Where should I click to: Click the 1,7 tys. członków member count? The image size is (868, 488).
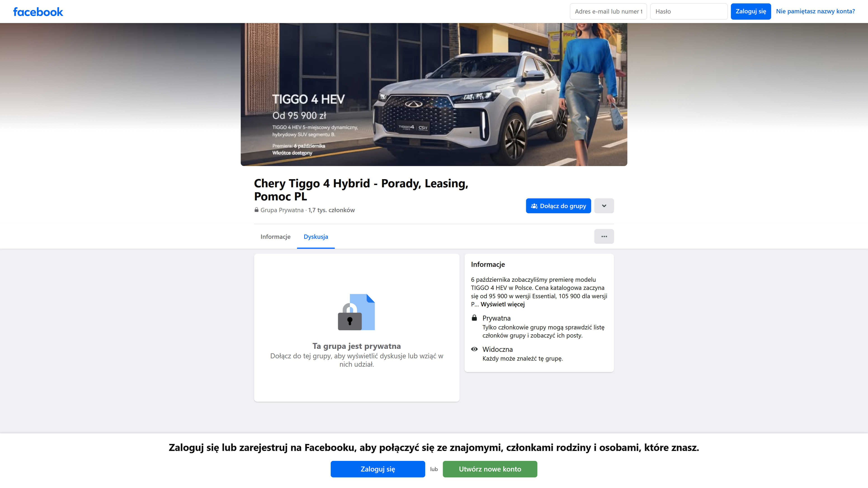[x=331, y=210]
